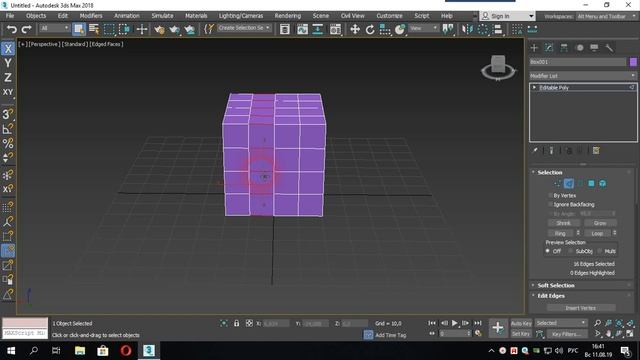Open the Display command panel
Viewport: 640px width, 360px height.
[x=594, y=48]
